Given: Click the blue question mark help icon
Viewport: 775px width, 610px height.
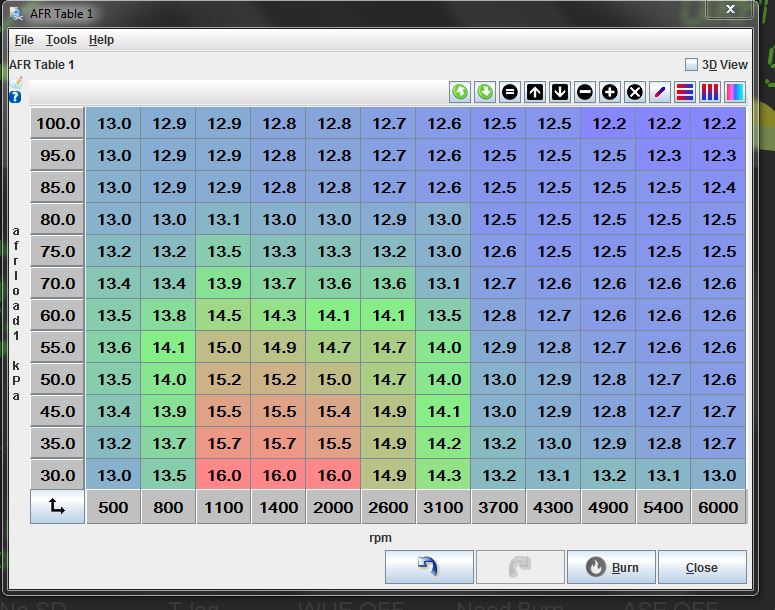Looking at the screenshot, I should tap(15, 97).
